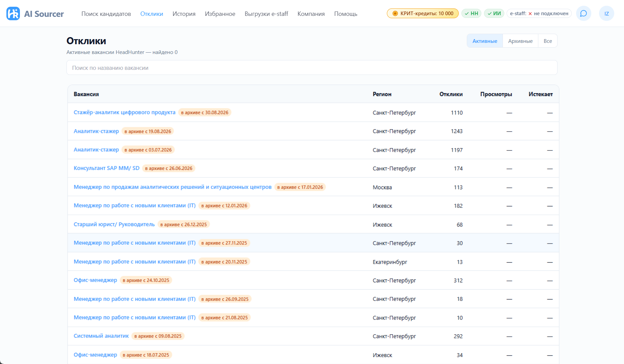The width and height of the screenshot is (624, 364).
Task: Click the e-staff not connected badge
Action: point(539,13)
